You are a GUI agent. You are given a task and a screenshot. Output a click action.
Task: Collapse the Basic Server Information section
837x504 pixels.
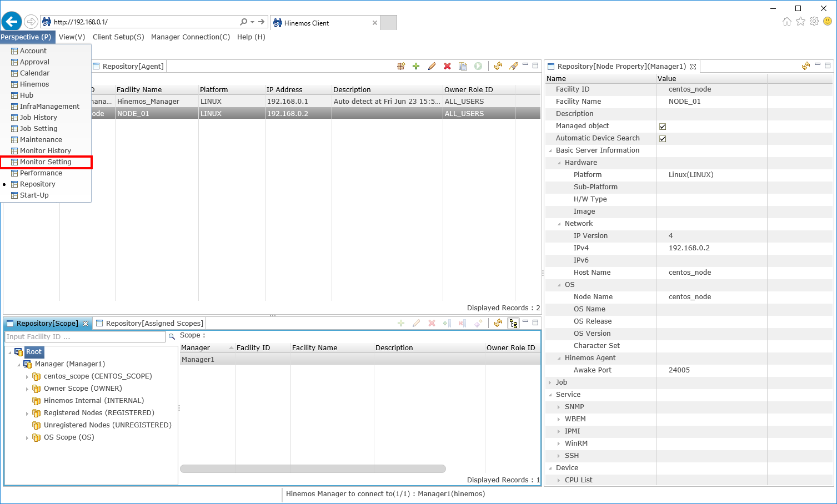pos(550,150)
